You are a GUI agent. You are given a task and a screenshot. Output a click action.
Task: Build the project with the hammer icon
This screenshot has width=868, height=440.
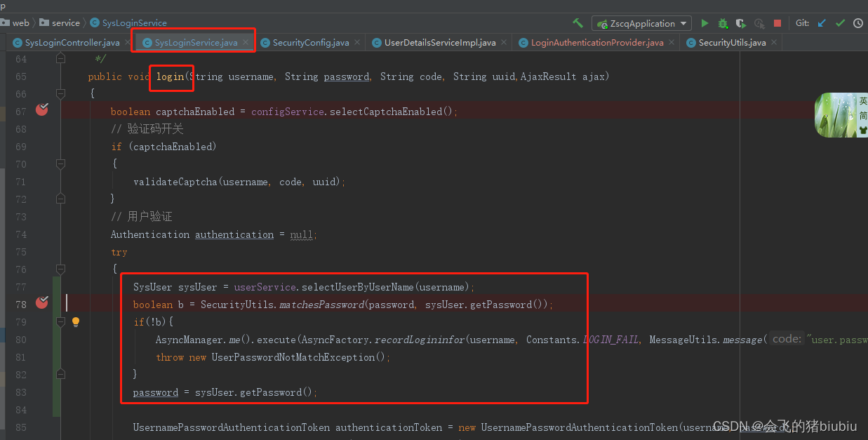click(x=577, y=22)
